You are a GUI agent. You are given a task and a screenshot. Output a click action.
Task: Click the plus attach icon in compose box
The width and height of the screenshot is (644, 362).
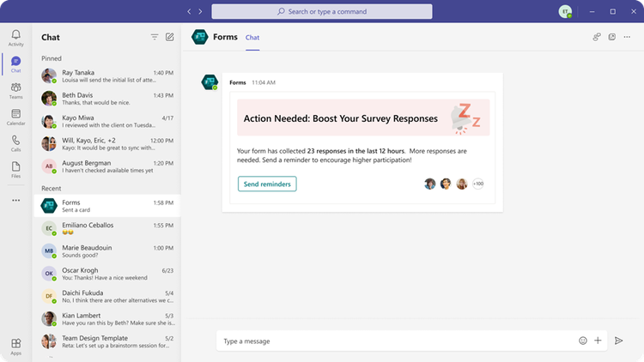[x=598, y=341]
